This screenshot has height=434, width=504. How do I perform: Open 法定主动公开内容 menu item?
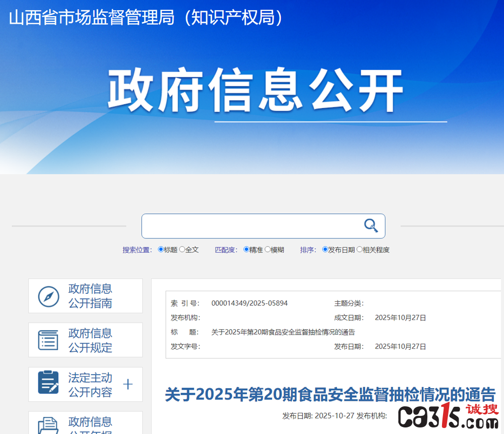tap(86, 385)
